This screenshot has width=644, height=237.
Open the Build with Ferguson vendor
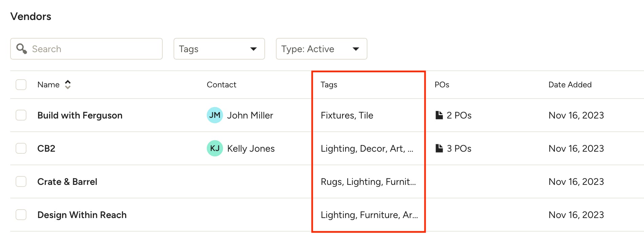coord(80,115)
